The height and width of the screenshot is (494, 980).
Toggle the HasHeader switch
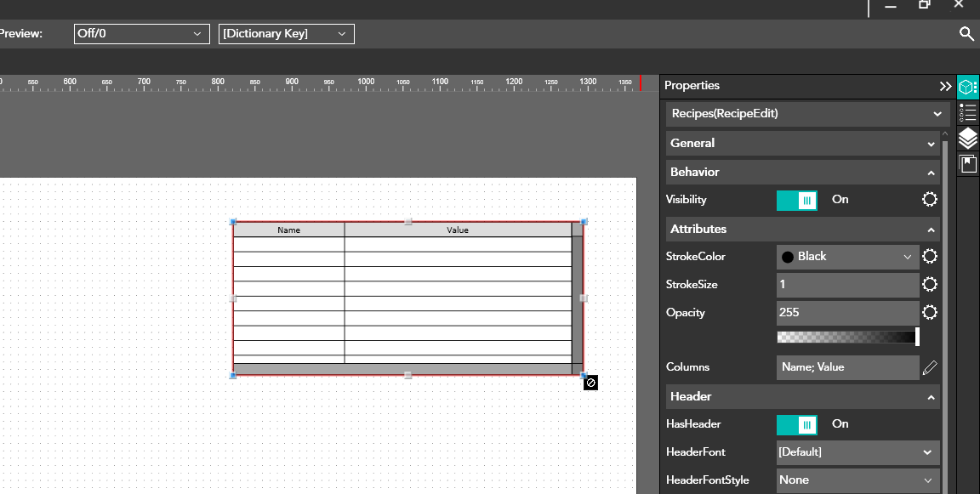tap(797, 424)
